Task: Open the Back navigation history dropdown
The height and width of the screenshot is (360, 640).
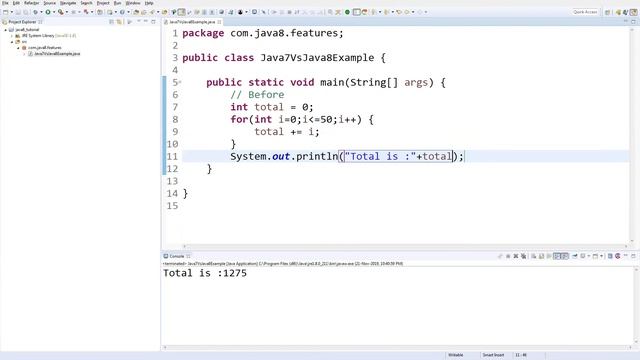Action: pyautogui.click(x=413, y=12)
